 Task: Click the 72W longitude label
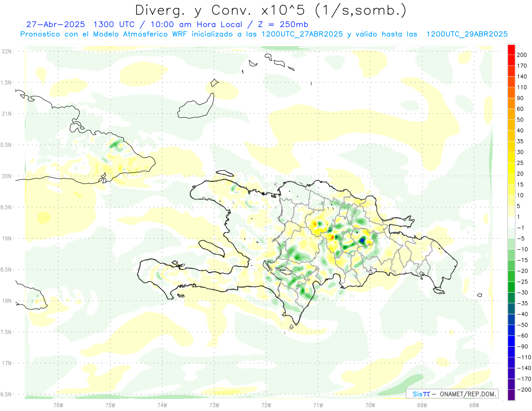click(266, 405)
